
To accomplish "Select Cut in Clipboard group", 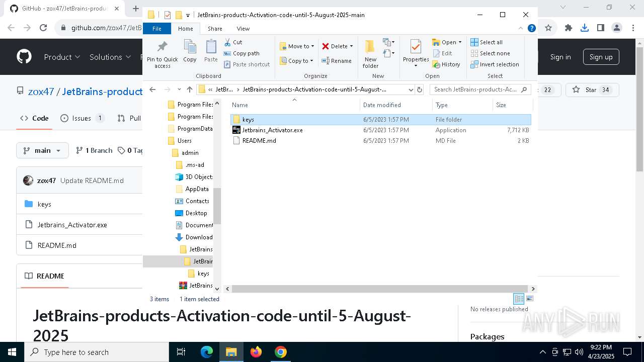I will [x=233, y=42].
